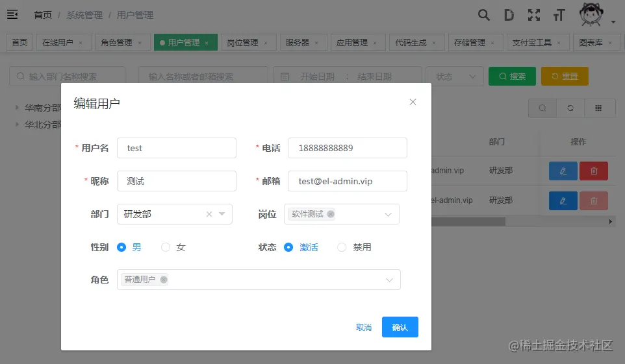
Task: Click the green 搜索 button
Action: click(512, 76)
